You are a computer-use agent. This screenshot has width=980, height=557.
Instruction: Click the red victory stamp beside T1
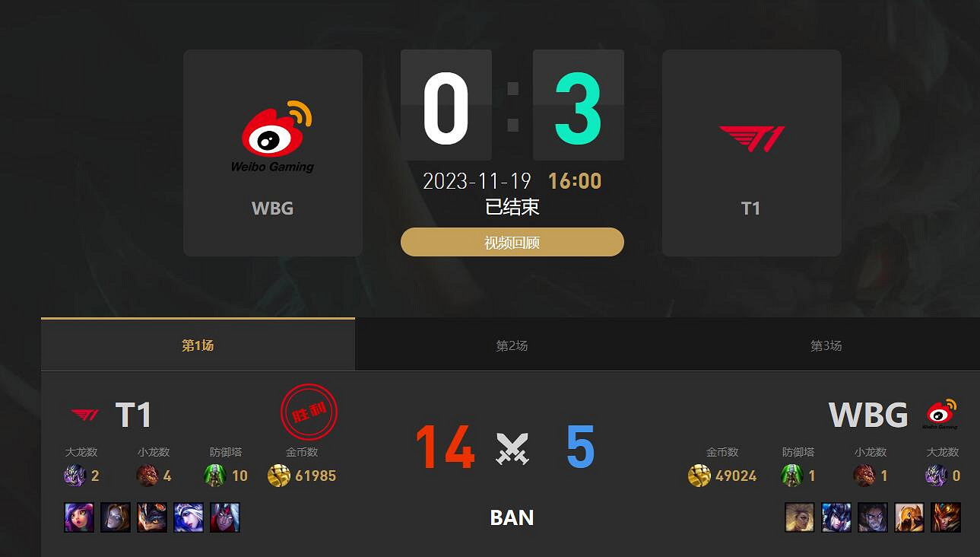coord(309,412)
